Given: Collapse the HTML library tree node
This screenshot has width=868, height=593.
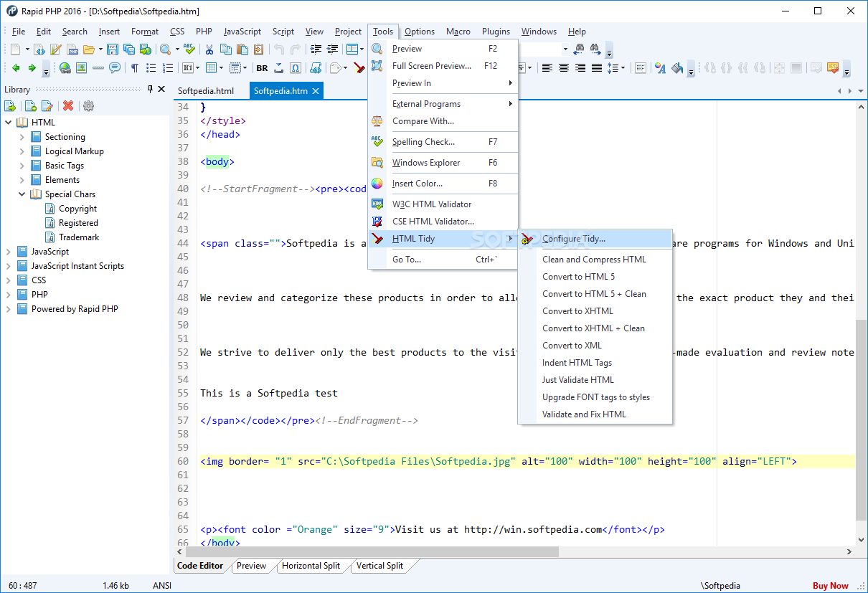Looking at the screenshot, I should click(9, 123).
